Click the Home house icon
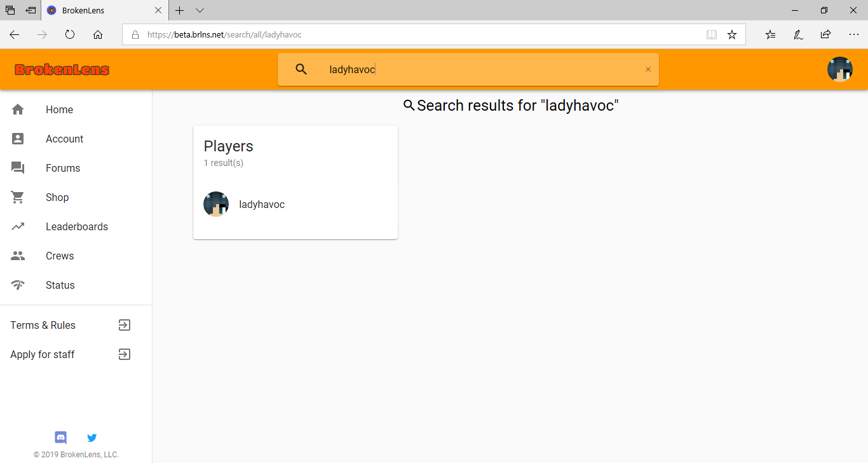868x463 pixels. (x=18, y=109)
